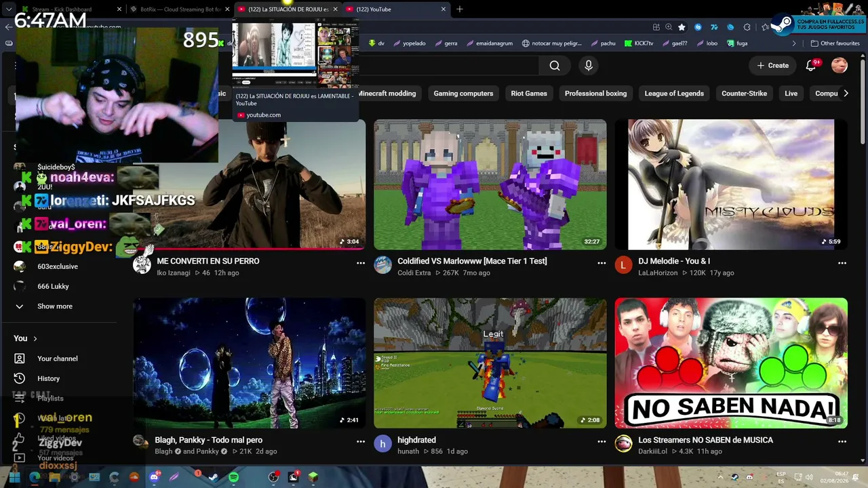Switch to the BotRix Cloud Streaming Bot tab
868x488 pixels.
[x=179, y=9]
